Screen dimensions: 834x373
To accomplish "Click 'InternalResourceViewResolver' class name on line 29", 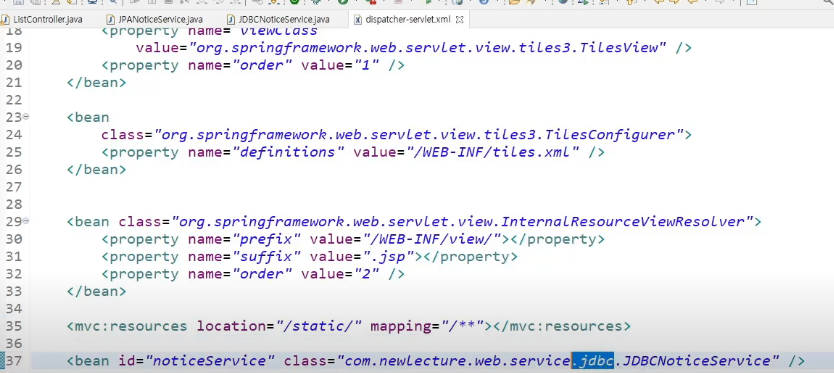I will (x=623, y=221).
